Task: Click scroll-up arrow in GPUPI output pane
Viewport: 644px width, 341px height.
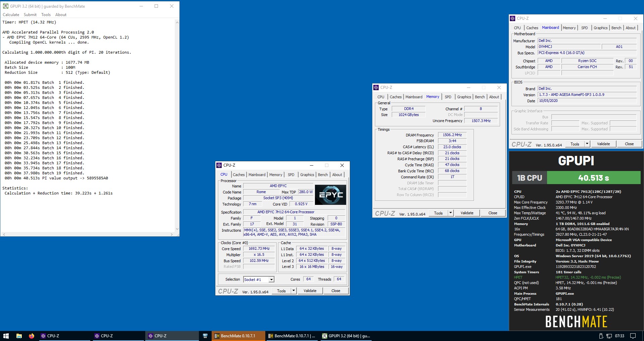Action: pos(177,22)
